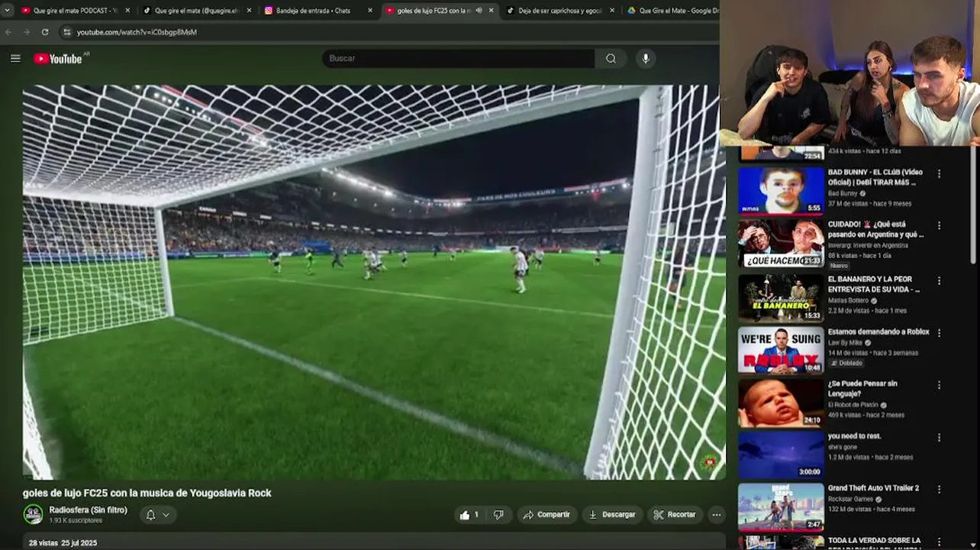The width and height of the screenshot is (980, 550).
Task: Click the title ¿Se Puede Pensar sin Lenguaje?
Action: coord(862,389)
